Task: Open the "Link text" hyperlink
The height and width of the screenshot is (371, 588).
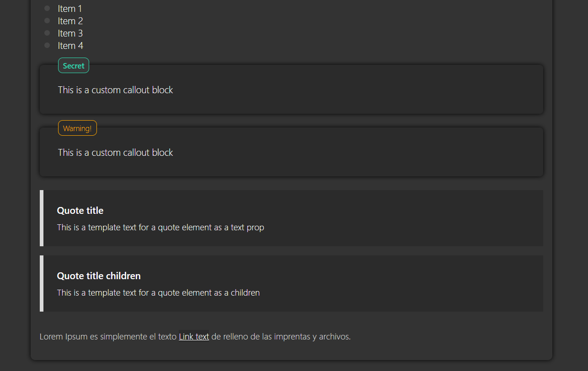Action: [194, 337]
